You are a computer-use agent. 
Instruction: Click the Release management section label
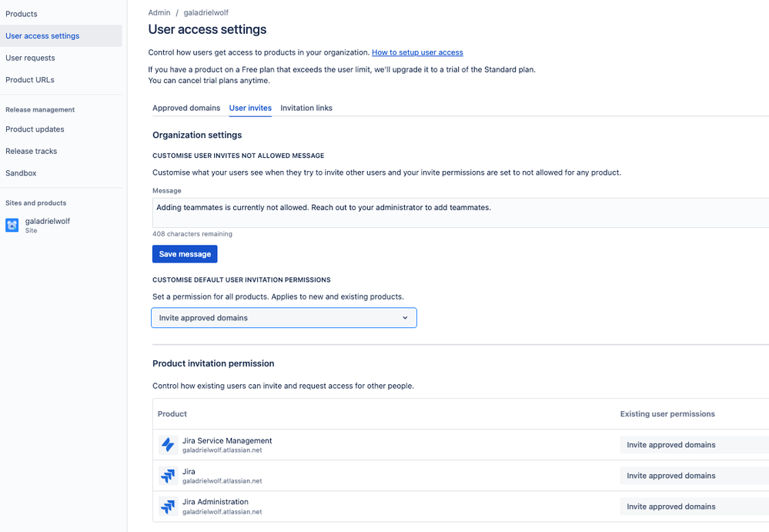point(40,110)
